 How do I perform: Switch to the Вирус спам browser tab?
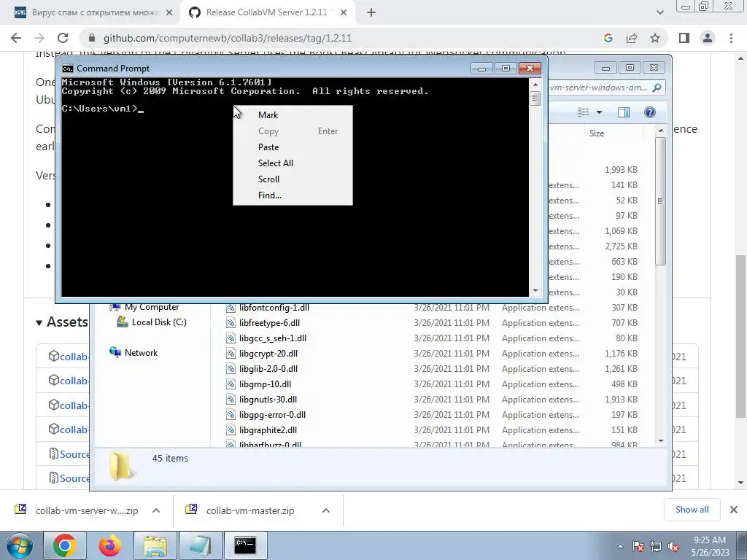pyautogui.click(x=94, y=12)
